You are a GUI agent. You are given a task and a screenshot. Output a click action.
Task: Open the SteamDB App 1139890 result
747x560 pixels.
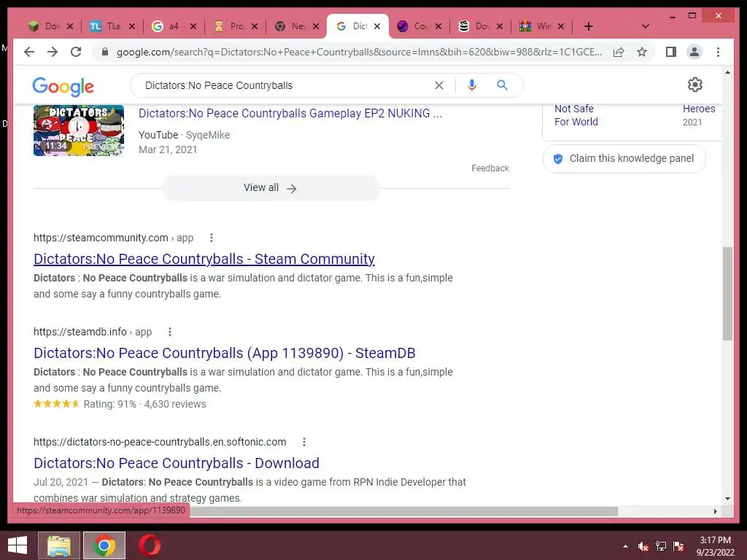click(225, 353)
